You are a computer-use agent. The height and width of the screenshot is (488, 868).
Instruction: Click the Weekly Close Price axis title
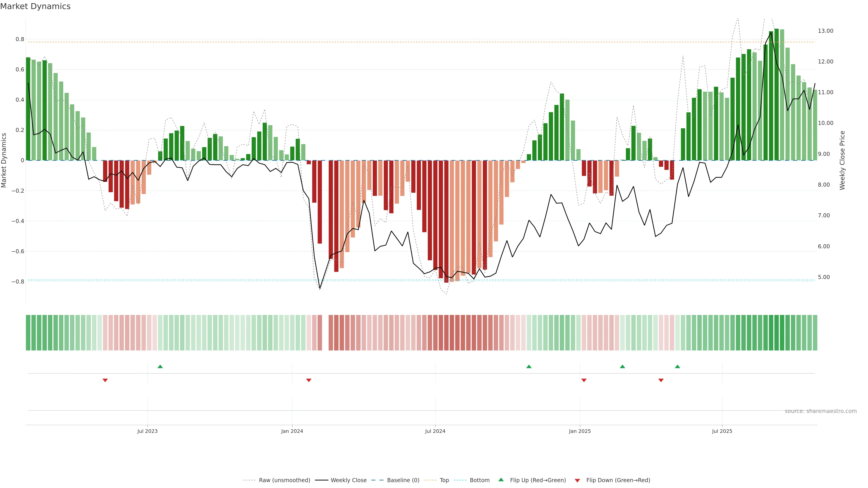[x=842, y=160]
